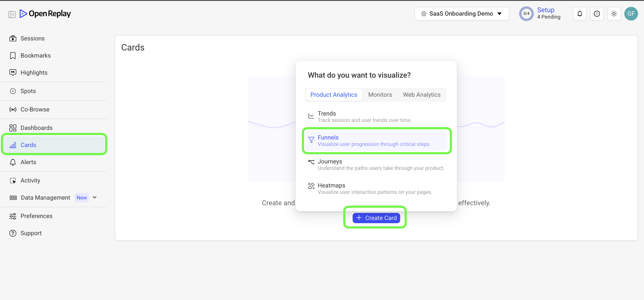Open the notifications bell icon
Viewport: 644px width, 300px height.
click(x=580, y=14)
